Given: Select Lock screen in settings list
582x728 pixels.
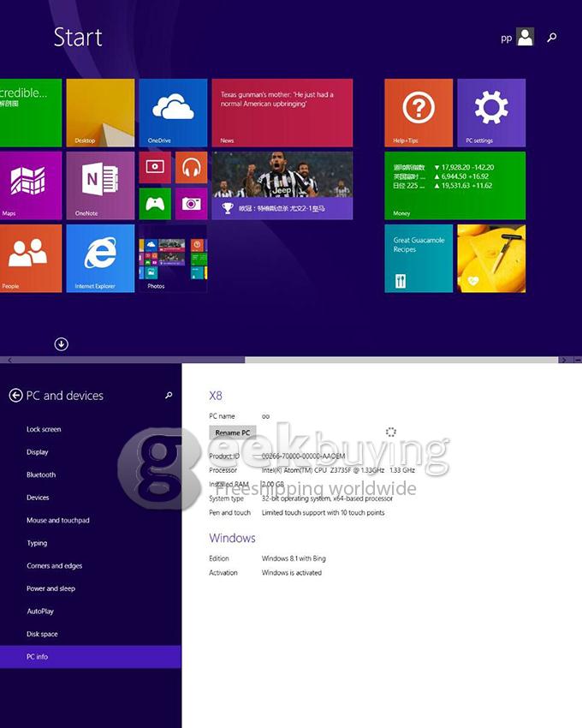Looking at the screenshot, I should [x=44, y=429].
